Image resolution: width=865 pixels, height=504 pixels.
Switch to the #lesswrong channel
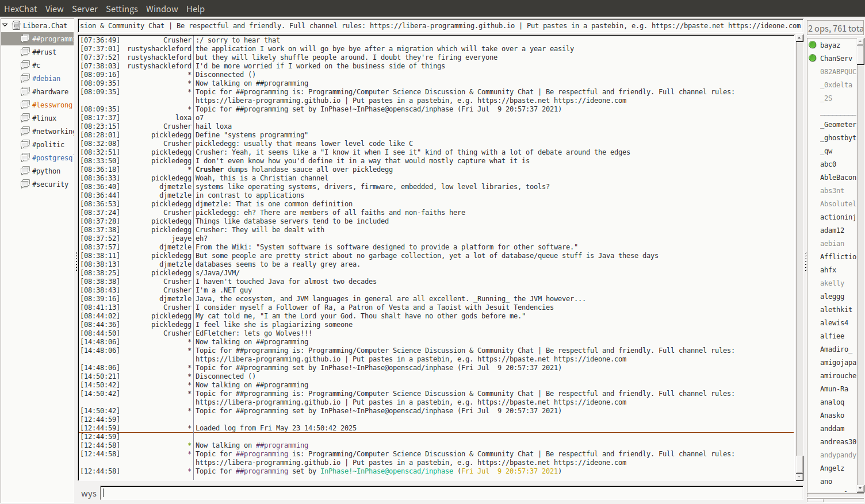[x=52, y=105]
